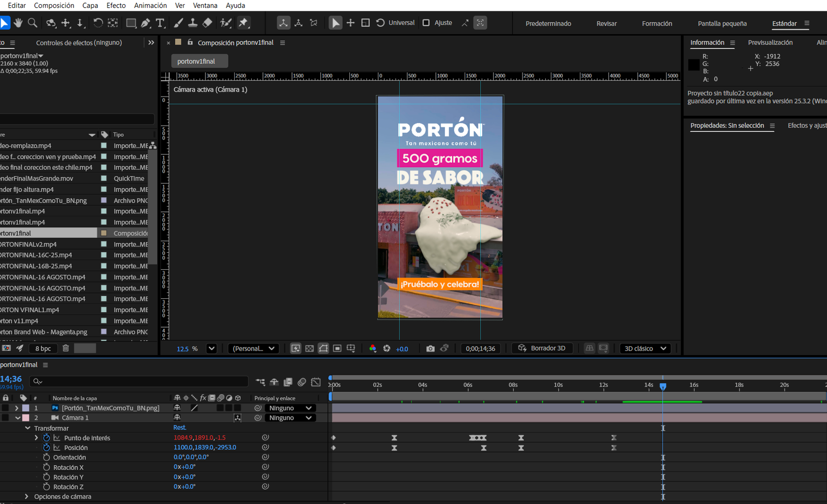827x504 pixels.
Task: Open the Graph Editor in timeline
Action: click(x=316, y=382)
